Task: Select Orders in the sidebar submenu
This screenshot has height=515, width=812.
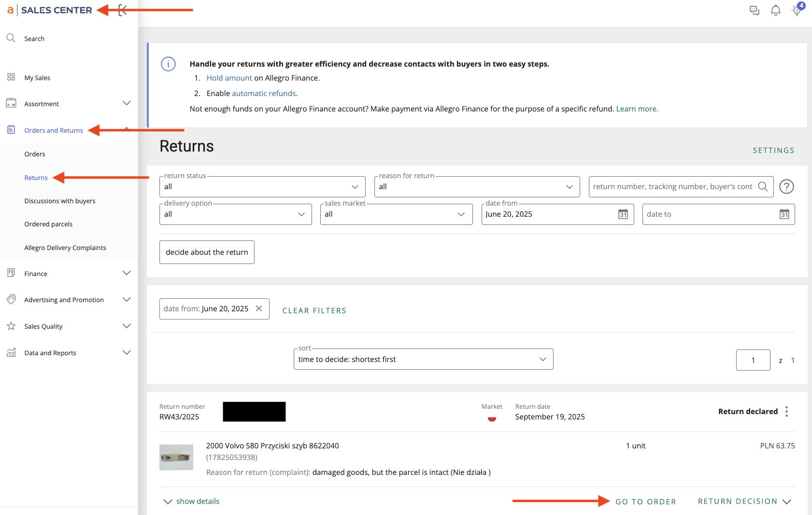Action: tap(35, 154)
